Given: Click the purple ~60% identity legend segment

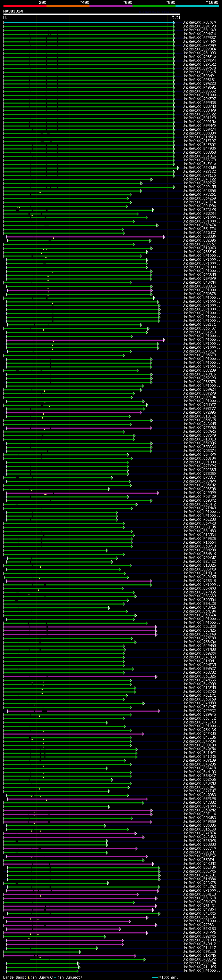Looking at the screenshot, I should click(111, 6).
